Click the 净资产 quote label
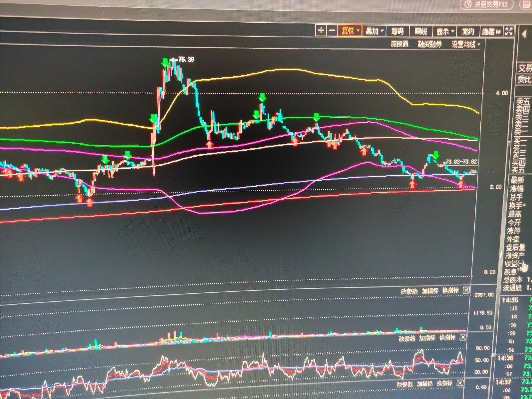532x399 pixels. [514, 256]
